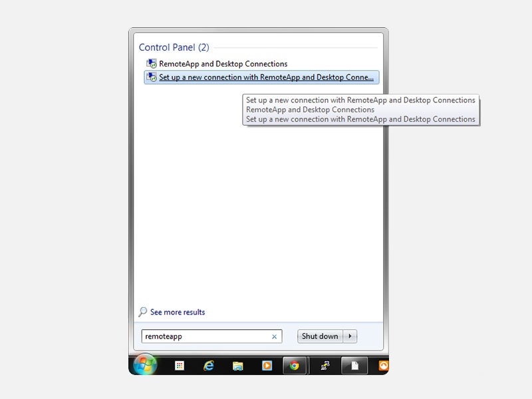Click the grid icon pinned to the taskbar
Screen dimensions: 532x399
(x=180, y=365)
